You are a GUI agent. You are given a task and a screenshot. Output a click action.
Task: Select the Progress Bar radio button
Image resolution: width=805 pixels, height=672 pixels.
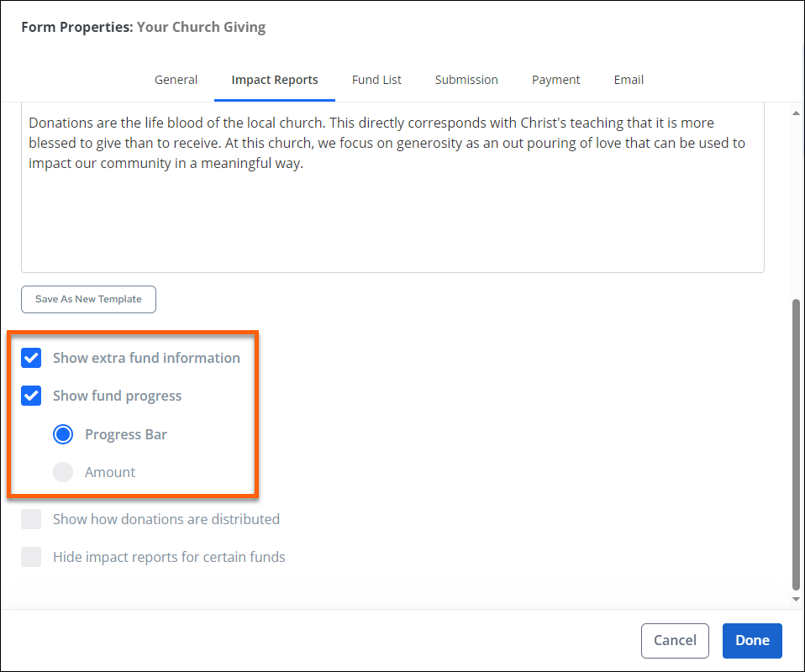pyautogui.click(x=63, y=434)
